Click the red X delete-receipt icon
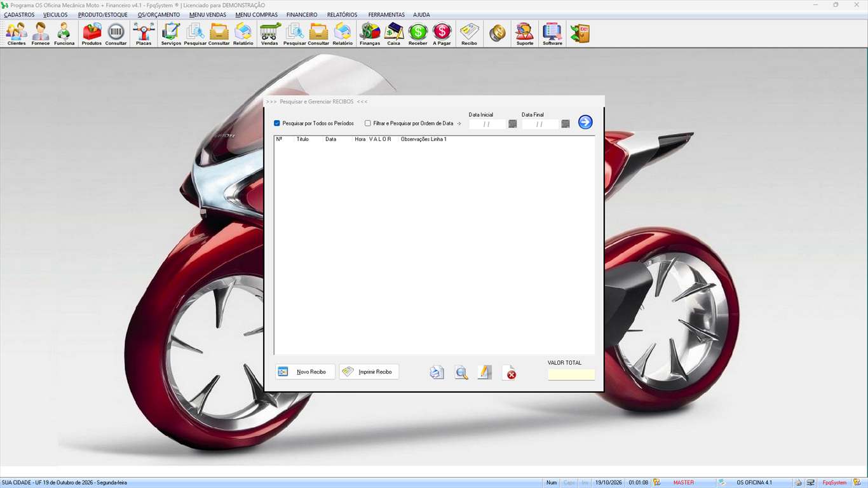 (510, 372)
